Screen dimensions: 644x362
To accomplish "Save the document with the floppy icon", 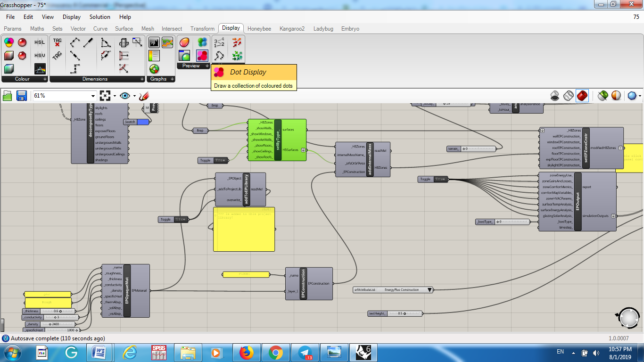I will click(22, 96).
